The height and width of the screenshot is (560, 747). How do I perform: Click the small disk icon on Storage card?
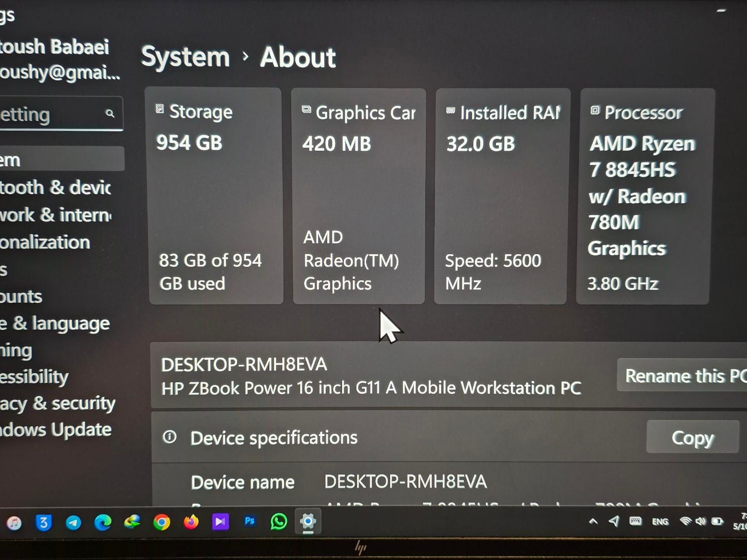point(159,109)
